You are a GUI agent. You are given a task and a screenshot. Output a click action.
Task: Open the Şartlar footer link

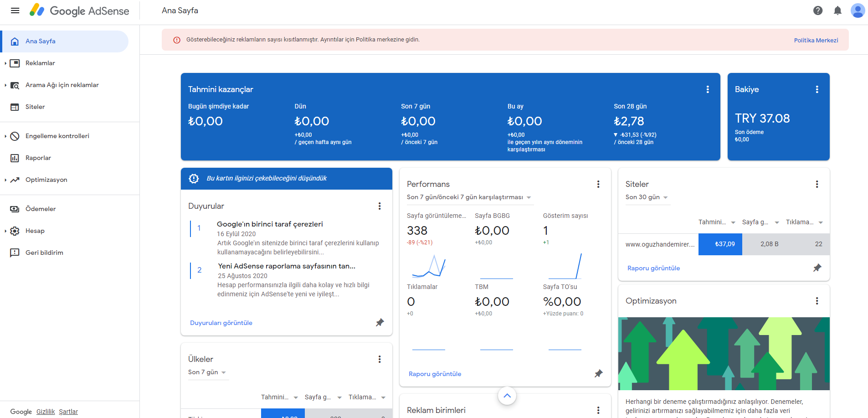68,412
